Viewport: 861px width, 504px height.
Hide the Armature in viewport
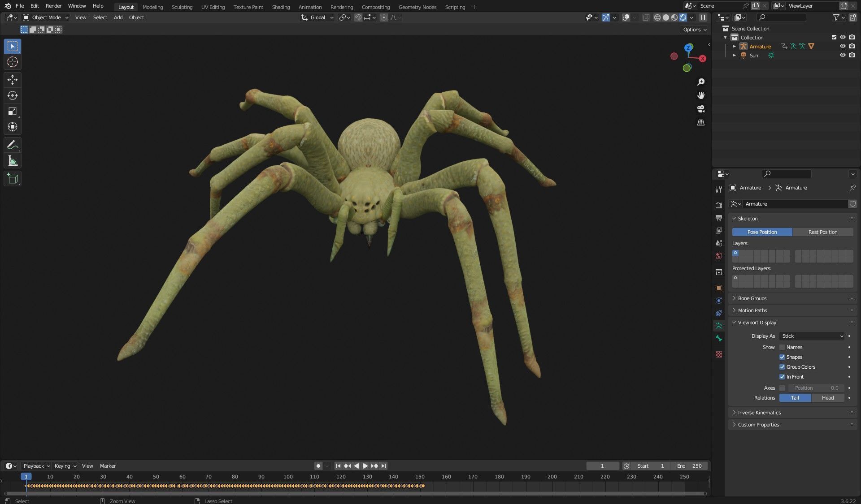(x=843, y=46)
